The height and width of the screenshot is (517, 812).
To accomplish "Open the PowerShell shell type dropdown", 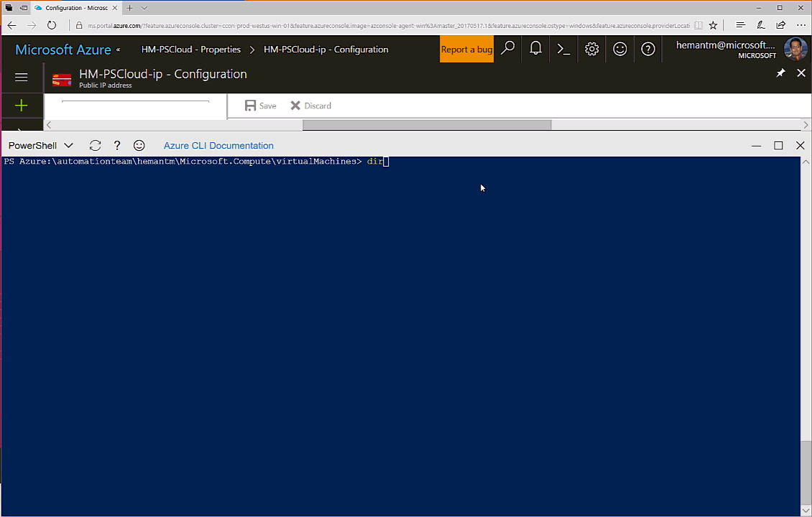I will pos(41,146).
